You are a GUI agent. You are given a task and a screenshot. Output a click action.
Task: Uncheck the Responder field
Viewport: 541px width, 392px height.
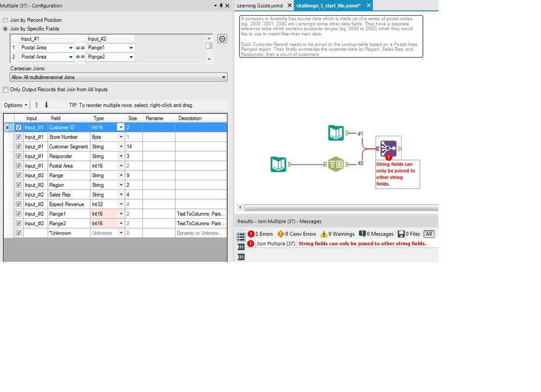tap(18, 156)
